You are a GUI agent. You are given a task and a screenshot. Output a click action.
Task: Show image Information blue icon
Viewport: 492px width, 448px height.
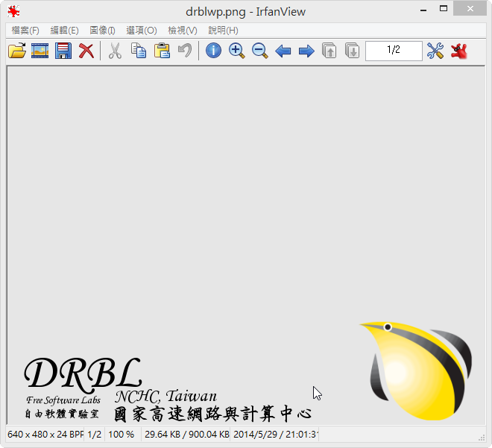(213, 51)
